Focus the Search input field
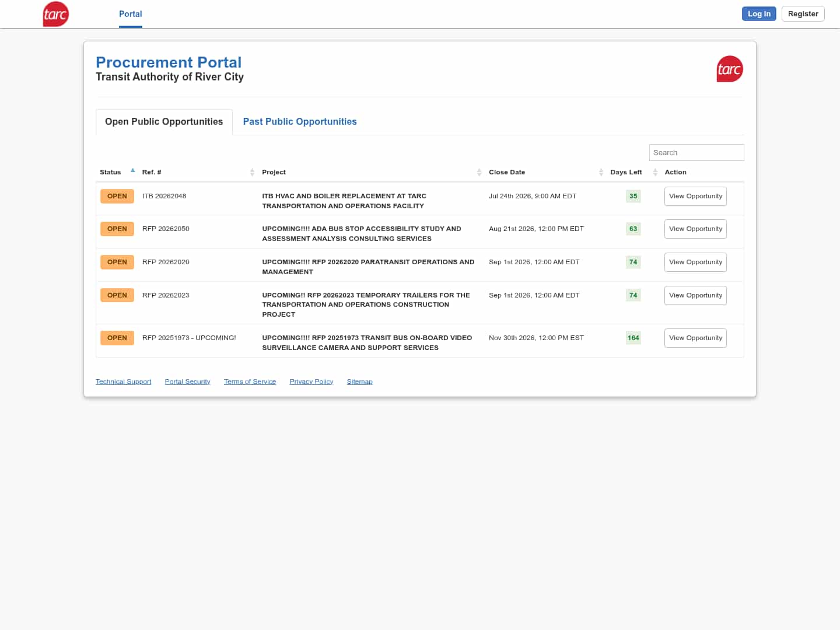The image size is (840, 630). [x=696, y=153]
